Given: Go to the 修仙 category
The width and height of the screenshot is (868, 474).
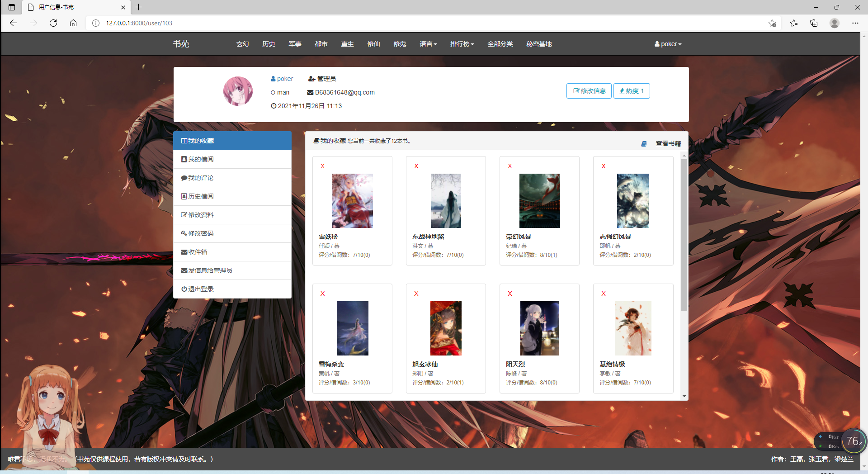Looking at the screenshot, I should [x=374, y=44].
